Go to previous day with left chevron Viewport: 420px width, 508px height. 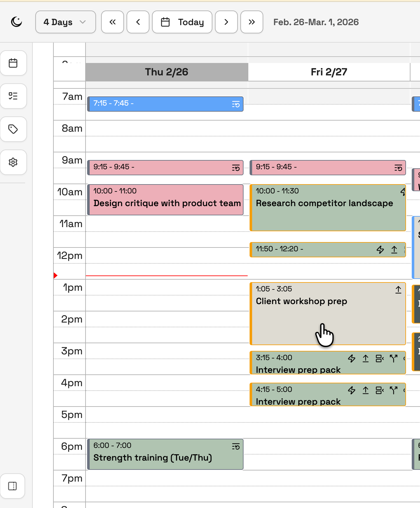138,22
